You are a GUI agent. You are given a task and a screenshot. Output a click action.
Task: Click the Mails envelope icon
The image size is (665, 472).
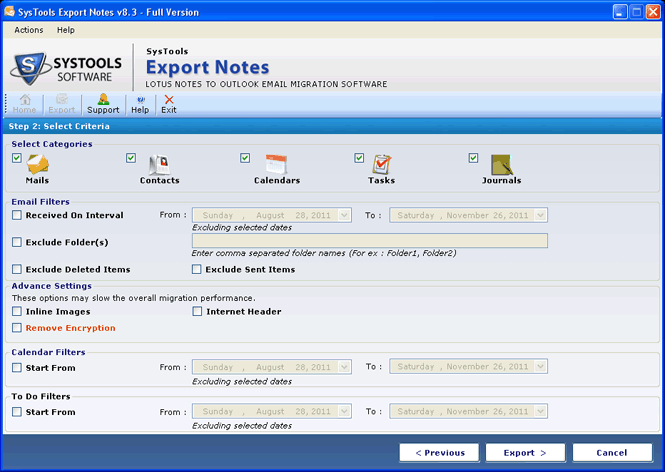click(x=38, y=164)
